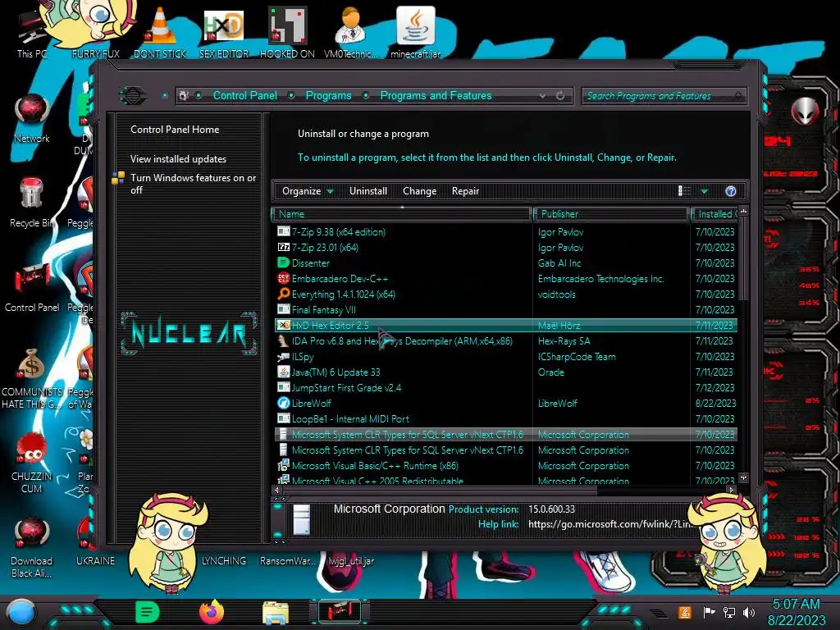Click the go.microsoft.com help link
Image resolution: width=840 pixels, height=630 pixels.
point(609,524)
